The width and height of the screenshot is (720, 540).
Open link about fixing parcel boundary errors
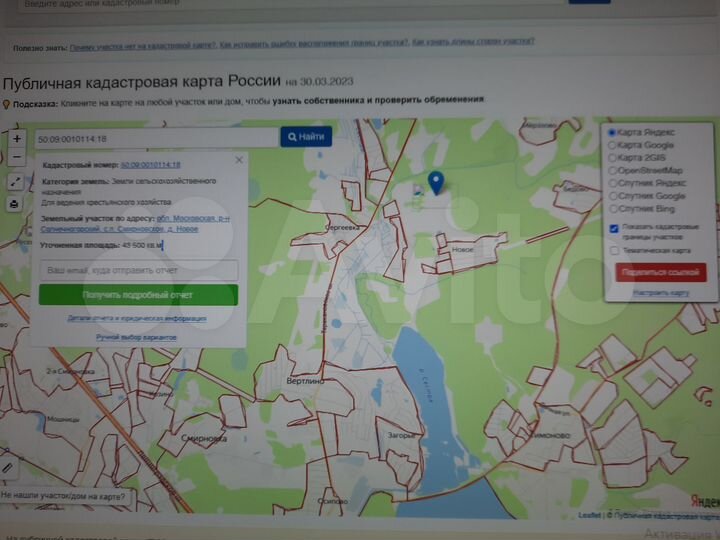click(x=314, y=44)
